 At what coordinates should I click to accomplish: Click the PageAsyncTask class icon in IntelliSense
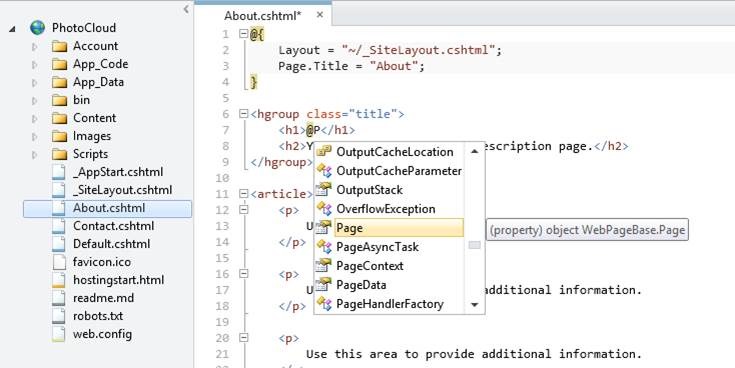click(x=324, y=247)
